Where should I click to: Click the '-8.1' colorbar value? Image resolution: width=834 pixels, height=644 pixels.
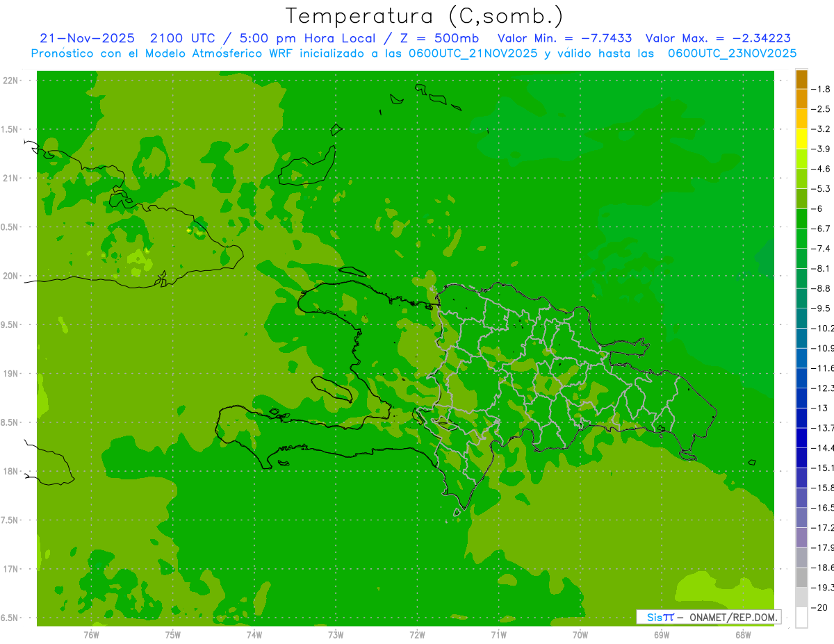point(821,268)
